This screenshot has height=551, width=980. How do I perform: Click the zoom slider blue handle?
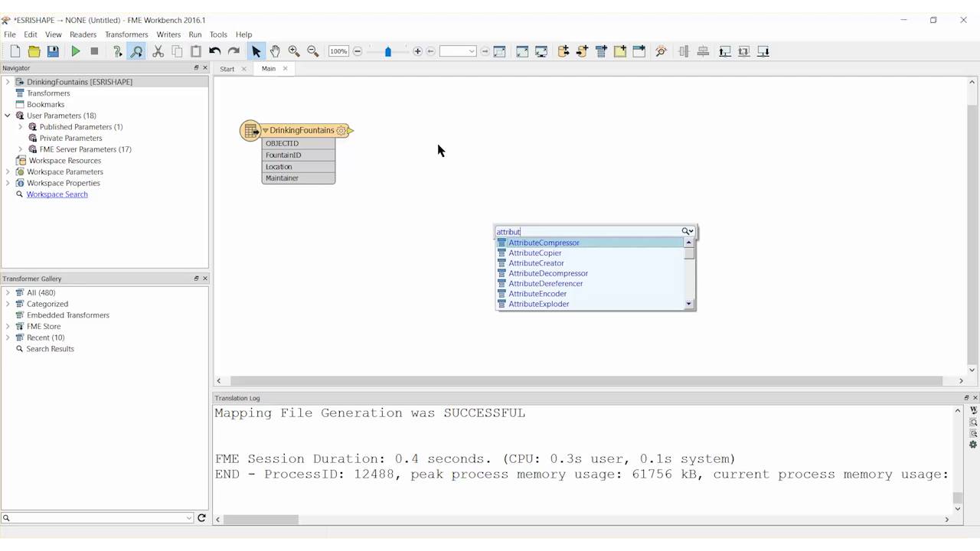388,51
